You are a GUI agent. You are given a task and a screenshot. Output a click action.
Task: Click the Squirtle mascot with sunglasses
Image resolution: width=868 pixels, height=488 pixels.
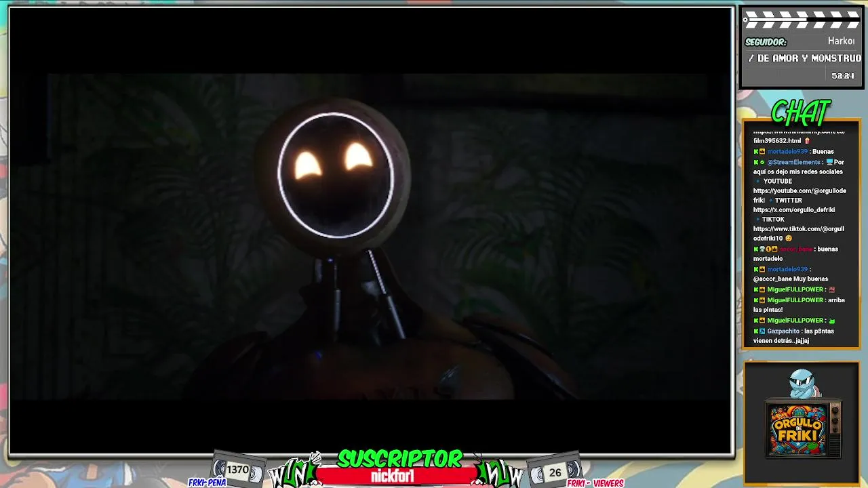[804, 383]
